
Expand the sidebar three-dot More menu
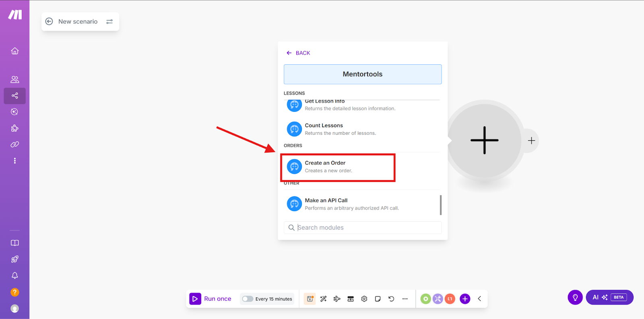click(x=15, y=161)
